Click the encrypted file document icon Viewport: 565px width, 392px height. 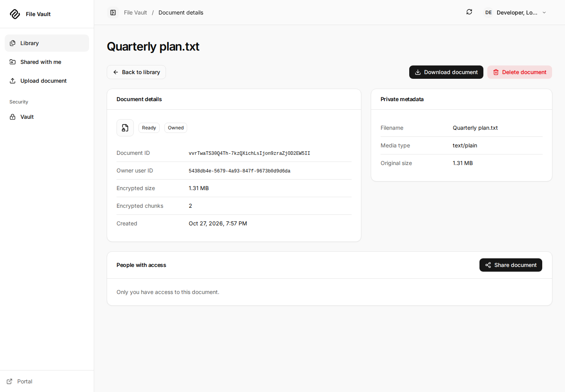tap(125, 128)
